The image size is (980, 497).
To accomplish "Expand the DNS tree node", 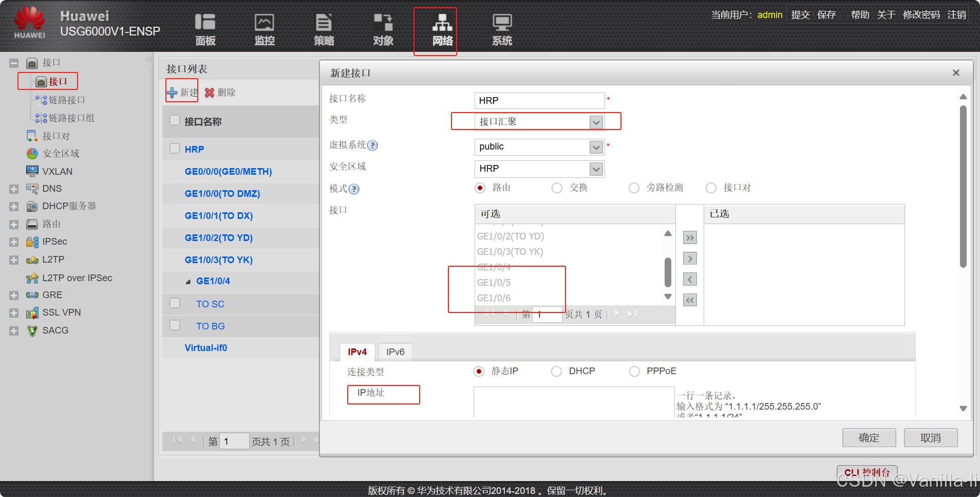I will (x=14, y=189).
